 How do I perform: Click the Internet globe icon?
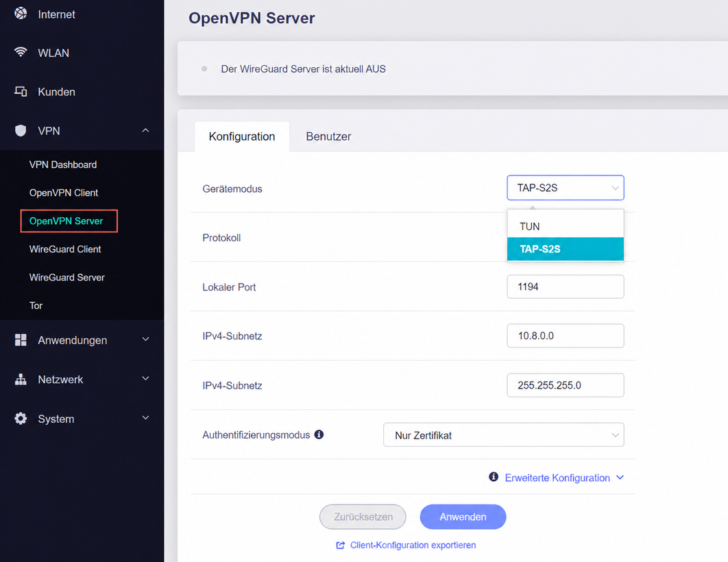(x=21, y=14)
